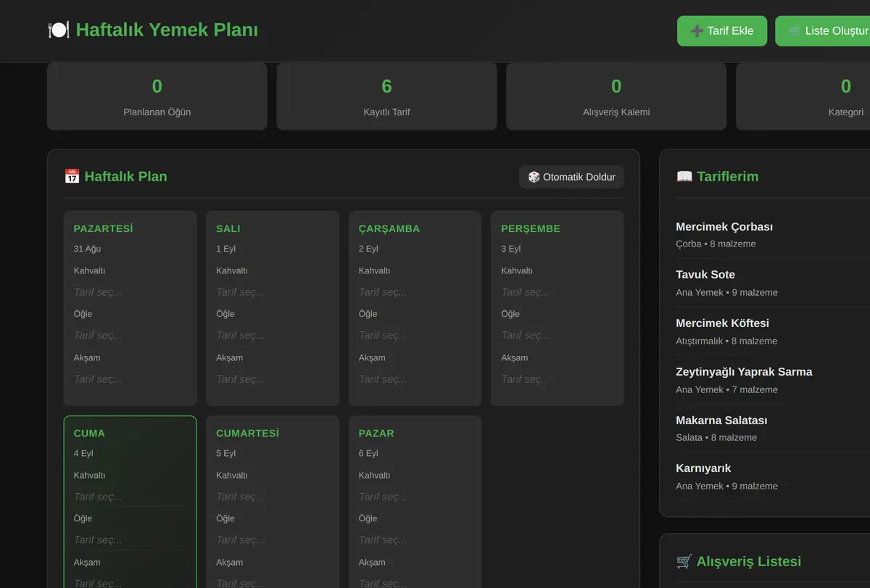Pick a recipe for Pazar Öğle

click(415, 539)
